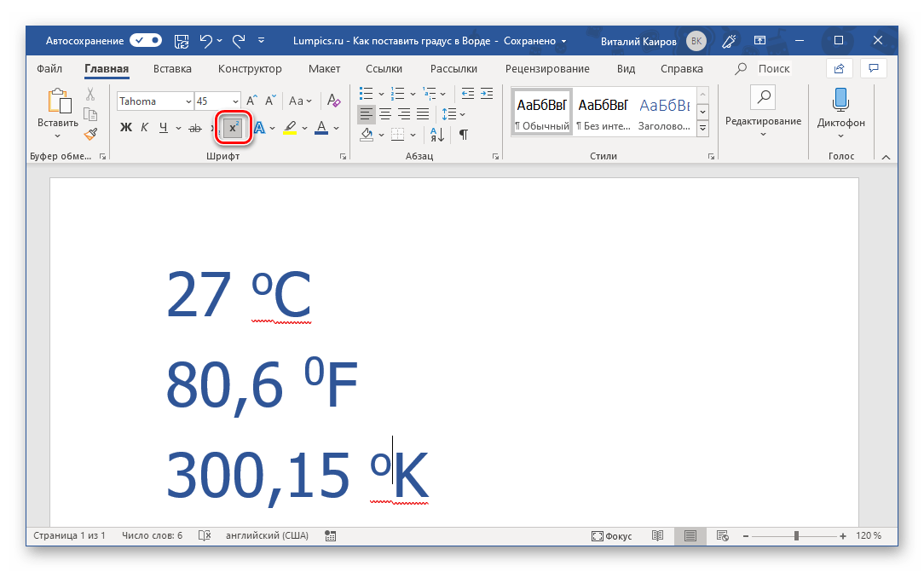This screenshot has width=924, height=572.
Task: Open line and paragraph spacing options
Action: coord(453,113)
